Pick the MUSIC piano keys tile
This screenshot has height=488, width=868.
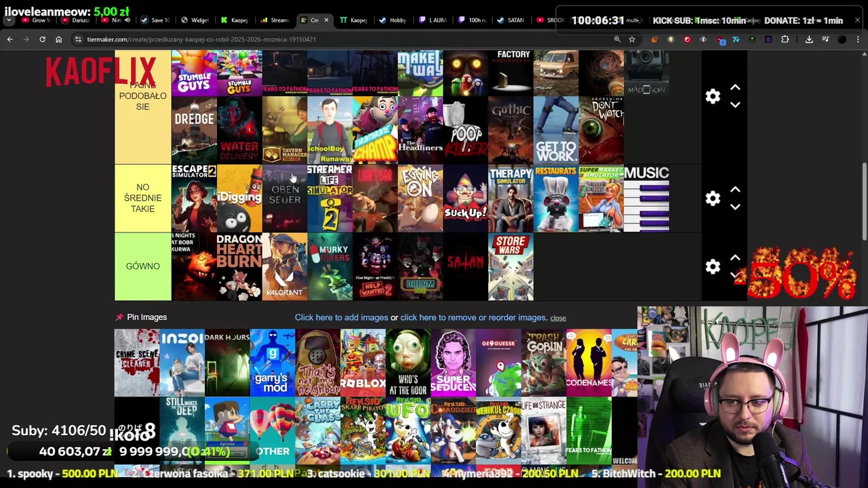[x=647, y=198]
